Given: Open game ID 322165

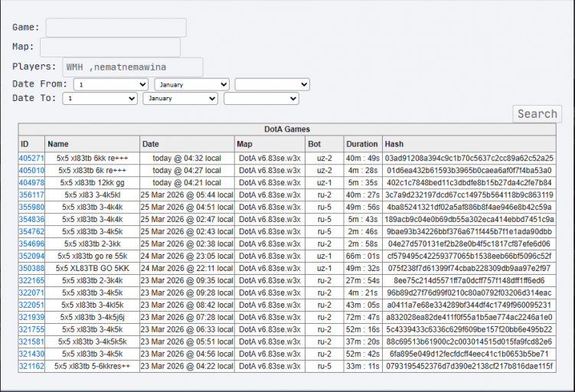Looking at the screenshot, I should coord(31,280).
